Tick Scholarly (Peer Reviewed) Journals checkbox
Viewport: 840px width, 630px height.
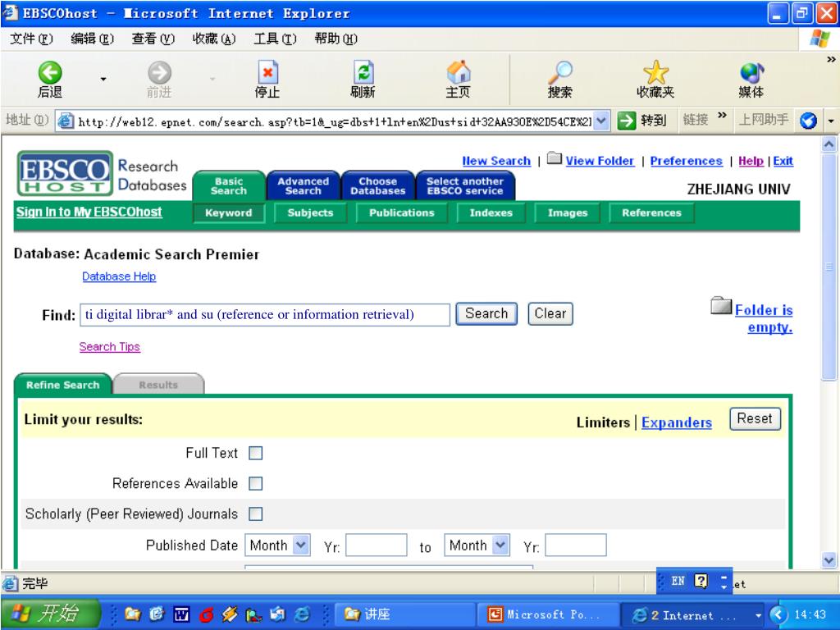(x=256, y=514)
